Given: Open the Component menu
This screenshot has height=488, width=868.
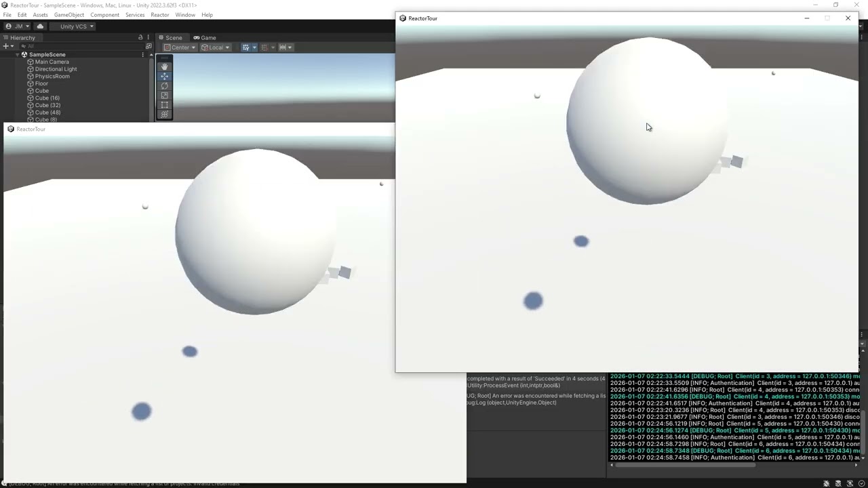Looking at the screenshot, I should [104, 15].
